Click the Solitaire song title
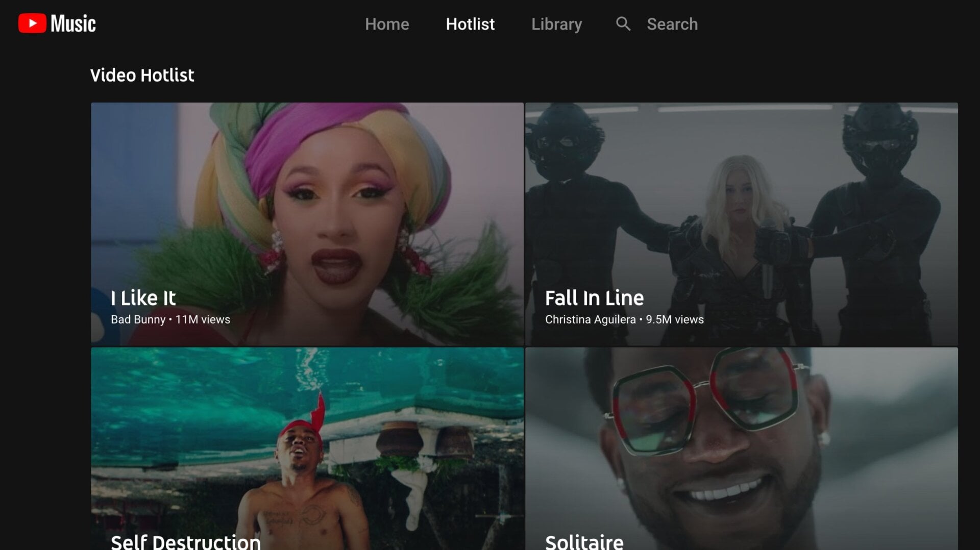This screenshot has height=550, width=980. point(584,541)
